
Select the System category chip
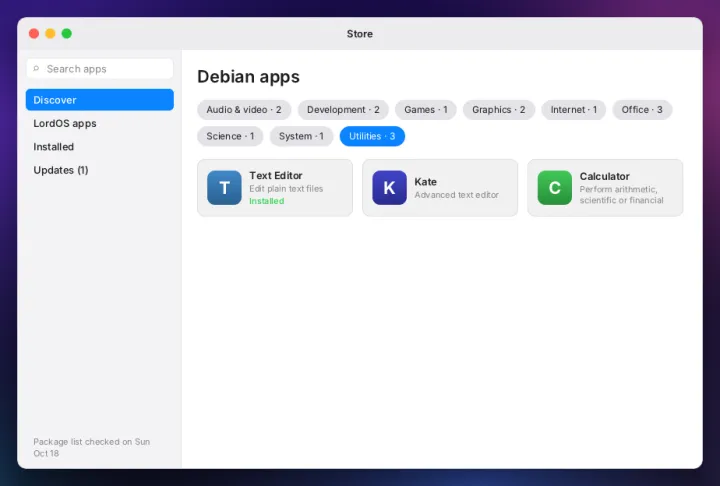[x=301, y=136]
